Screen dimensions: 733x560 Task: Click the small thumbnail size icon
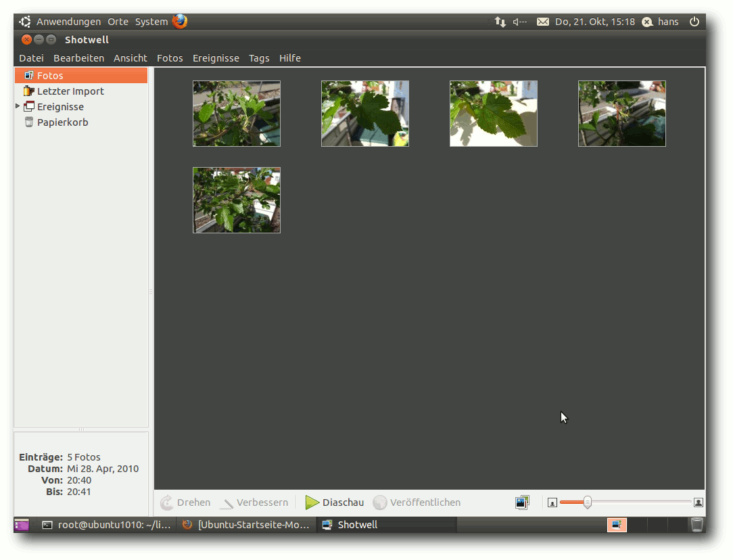(552, 503)
